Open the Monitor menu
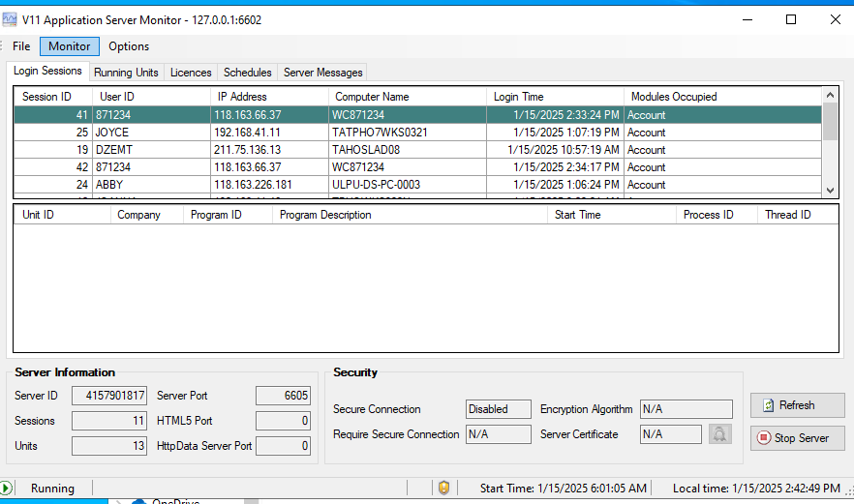 tap(70, 46)
